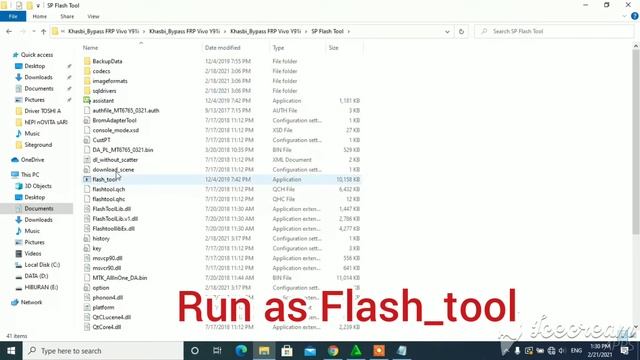The width and height of the screenshot is (640, 360).
Task: Open the assistant application icon
Action: click(x=87, y=100)
